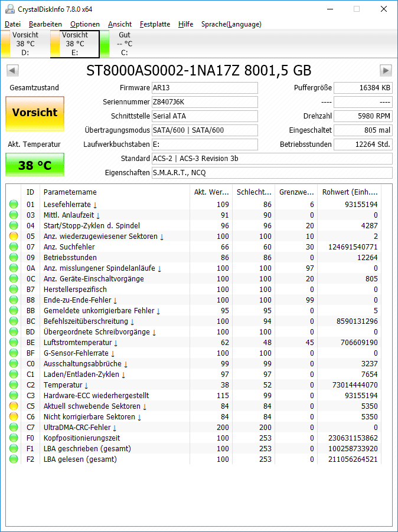Click green status icon for LBA geschrieben
This screenshot has height=532, width=398.
(14, 448)
